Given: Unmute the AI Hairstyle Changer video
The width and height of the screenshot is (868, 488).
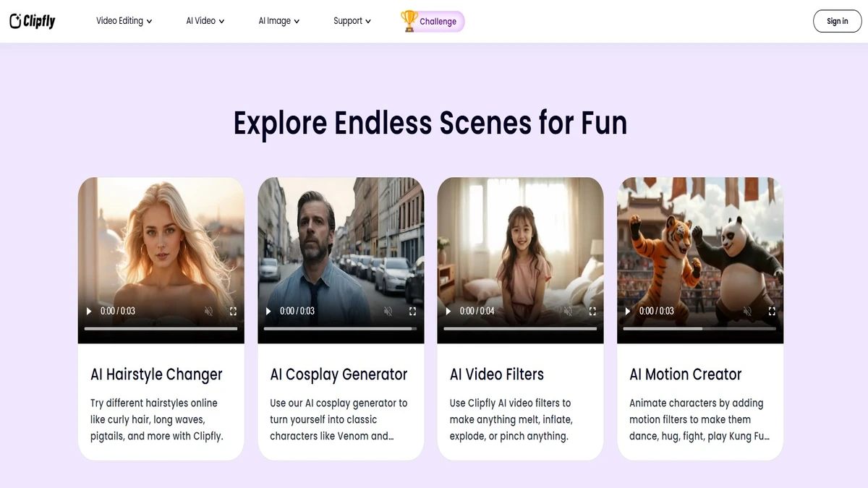Looking at the screenshot, I should (208, 311).
